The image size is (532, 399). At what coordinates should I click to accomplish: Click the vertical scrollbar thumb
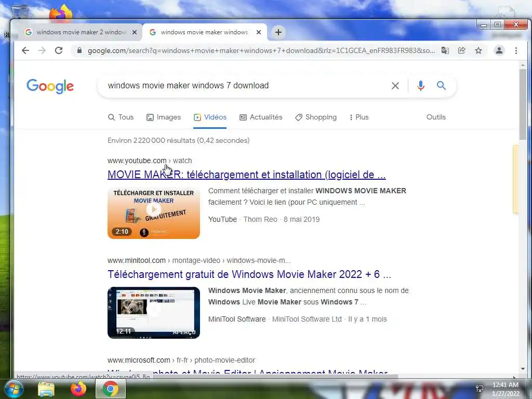click(523, 104)
